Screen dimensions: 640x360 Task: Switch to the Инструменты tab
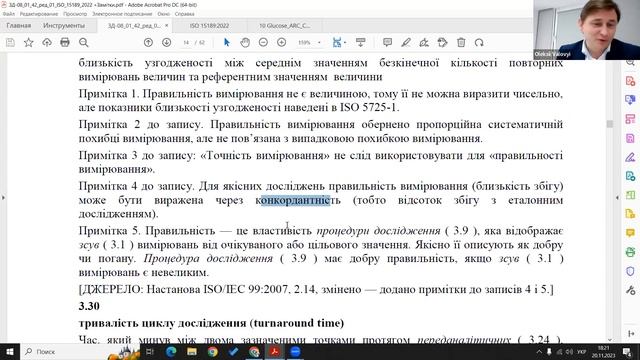coord(64,26)
